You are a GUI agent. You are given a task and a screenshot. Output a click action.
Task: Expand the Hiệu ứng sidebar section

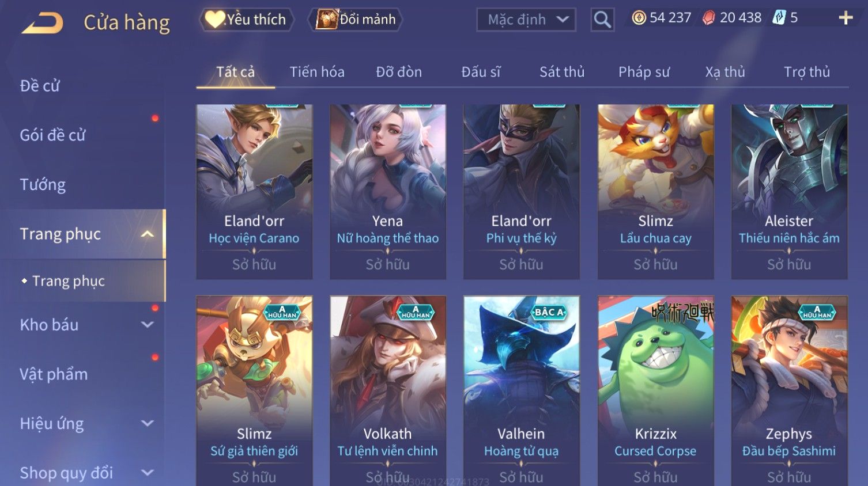coord(148,423)
